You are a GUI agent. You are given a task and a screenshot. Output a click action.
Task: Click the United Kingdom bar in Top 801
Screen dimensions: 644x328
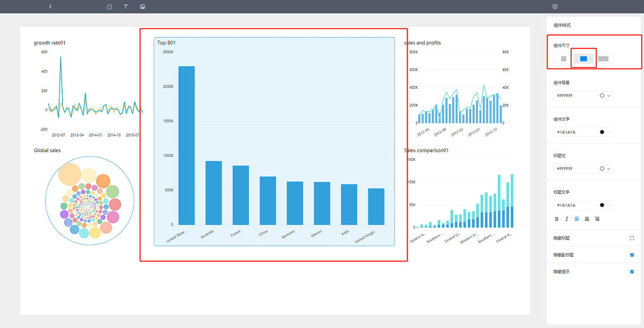[376, 207]
